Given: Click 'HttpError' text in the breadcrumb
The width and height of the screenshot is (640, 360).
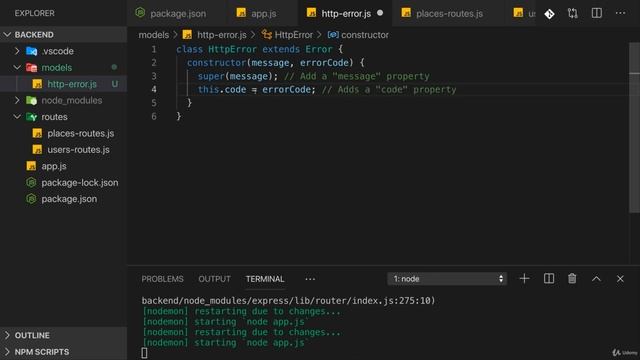Looking at the screenshot, I should [294, 35].
